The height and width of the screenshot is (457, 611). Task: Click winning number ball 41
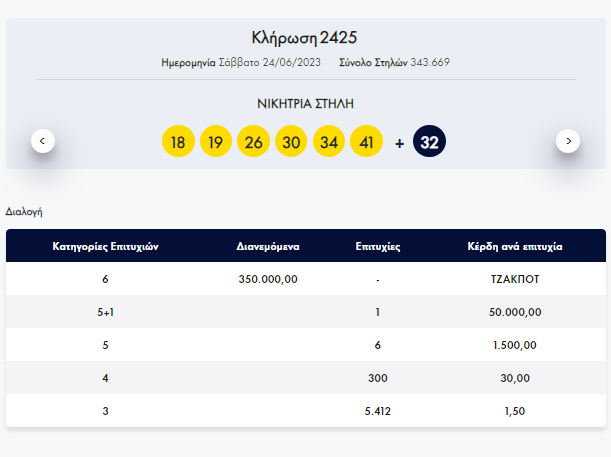click(x=366, y=141)
